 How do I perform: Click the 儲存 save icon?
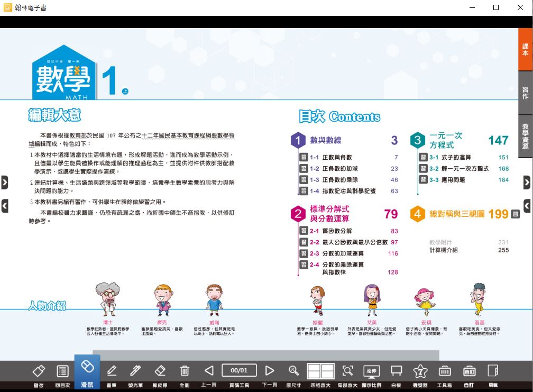39,371
